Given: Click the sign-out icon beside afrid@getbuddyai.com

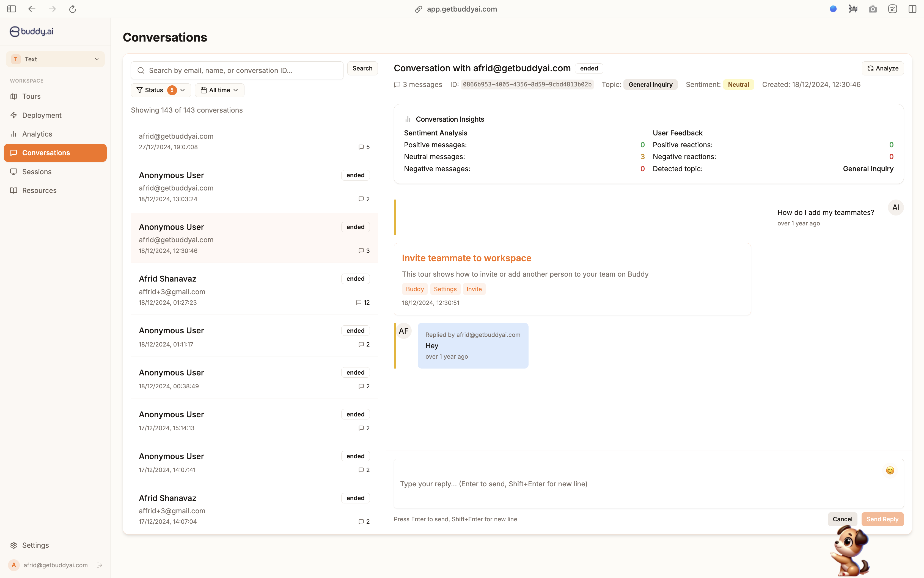Looking at the screenshot, I should [100, 565].
